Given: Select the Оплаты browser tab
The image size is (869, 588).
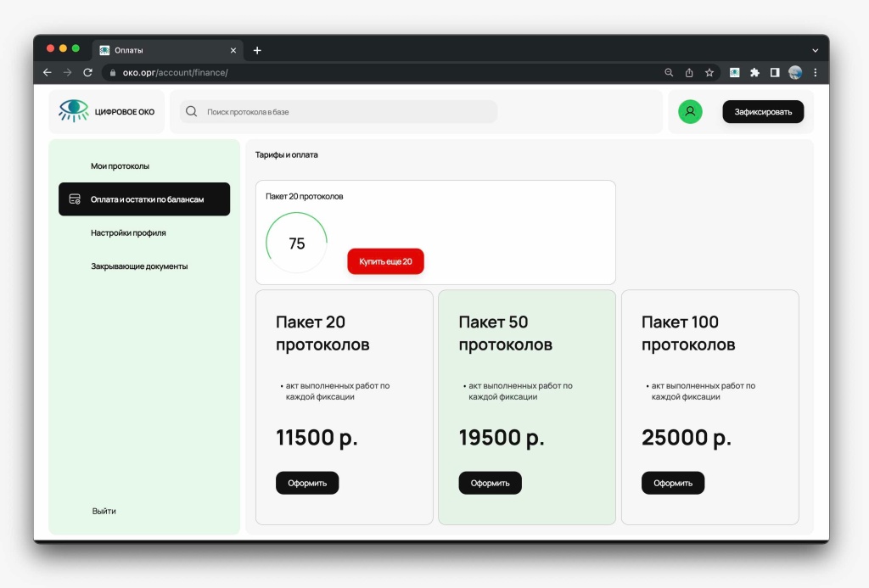Looking at the screenshot, I should (168, 50).
